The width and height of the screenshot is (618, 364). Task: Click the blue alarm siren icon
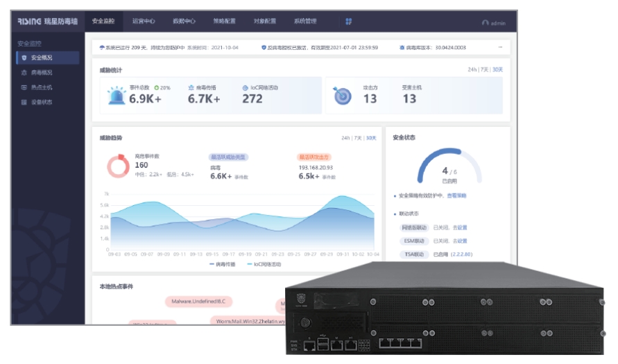coord(117,96)
